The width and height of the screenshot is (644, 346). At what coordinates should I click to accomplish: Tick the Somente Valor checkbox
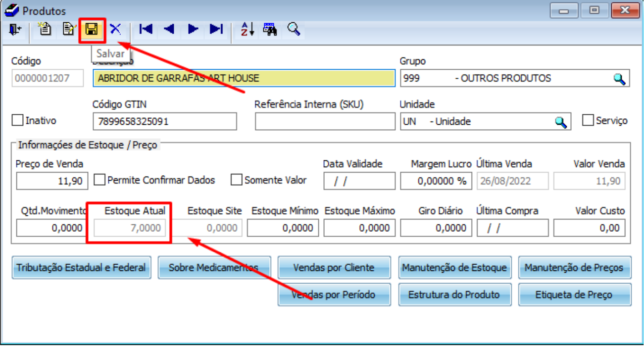pos(236,180)
